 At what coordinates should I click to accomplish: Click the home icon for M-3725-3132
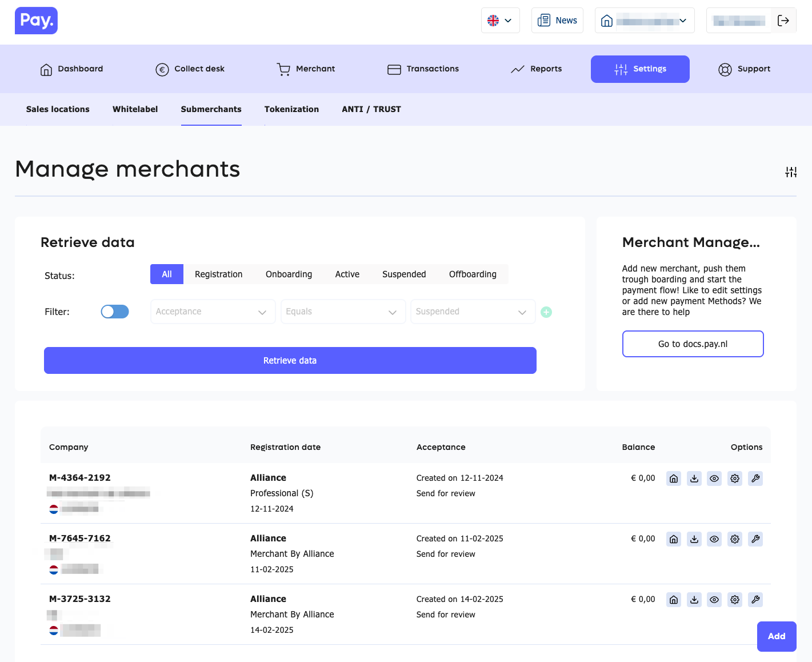674,600
